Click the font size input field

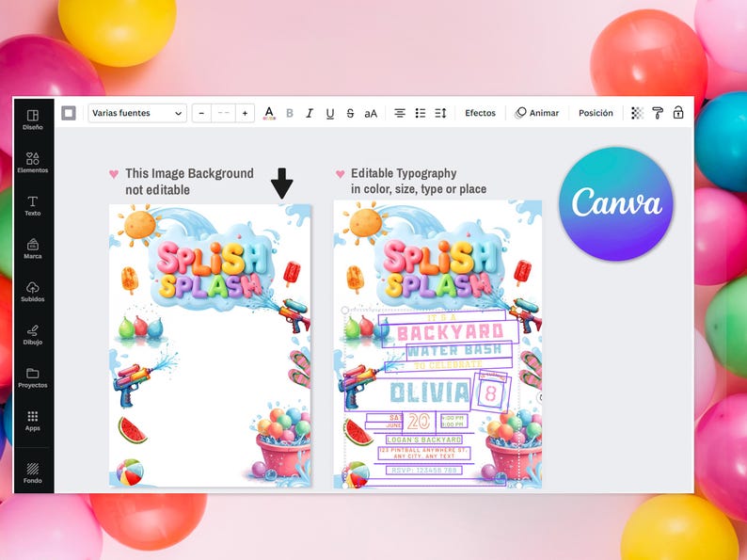coord(223,113)
